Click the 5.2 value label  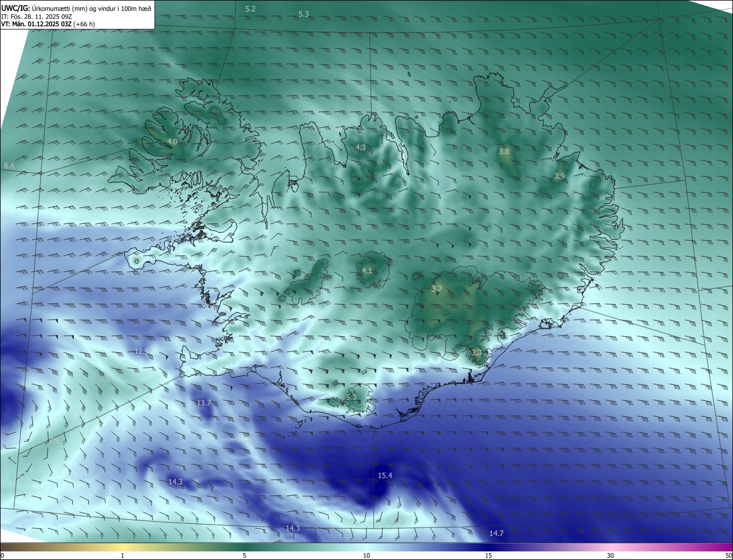250,9
